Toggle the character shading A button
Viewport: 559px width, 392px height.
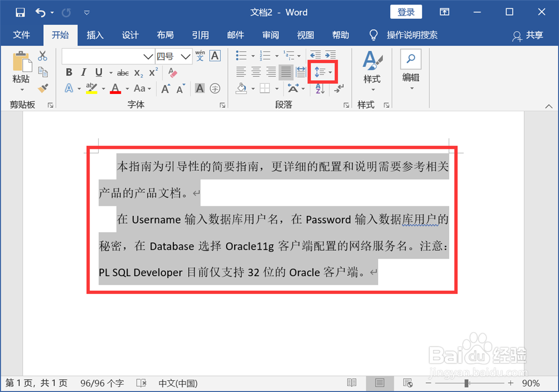200,88
